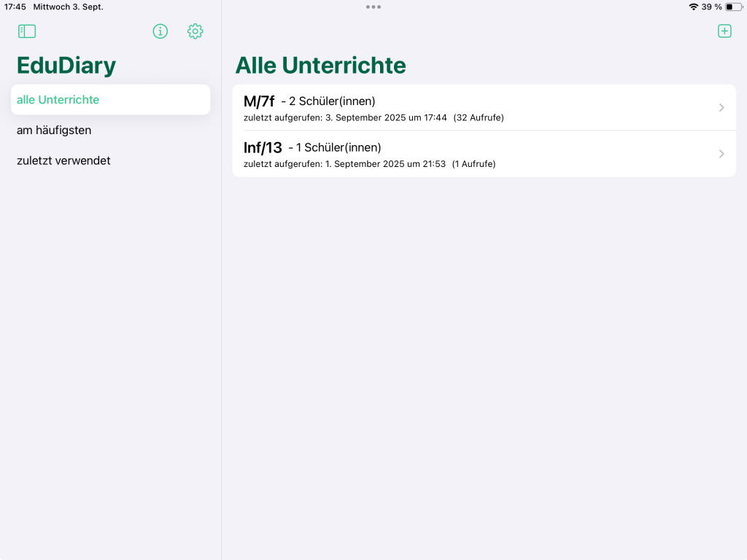Viewport: 747px width, 560px height.
Task: Tap the EduDiary app title
Action: coord(66,65)
